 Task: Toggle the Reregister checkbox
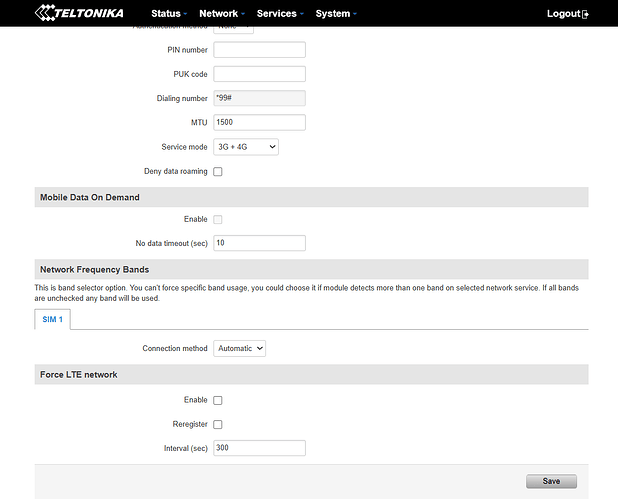click(218, 424)
